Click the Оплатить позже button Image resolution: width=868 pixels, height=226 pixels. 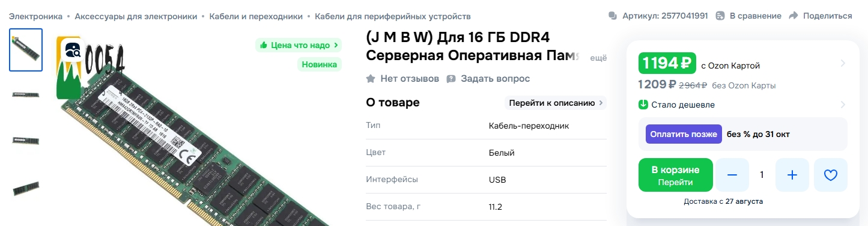click(x=684, y=134)
